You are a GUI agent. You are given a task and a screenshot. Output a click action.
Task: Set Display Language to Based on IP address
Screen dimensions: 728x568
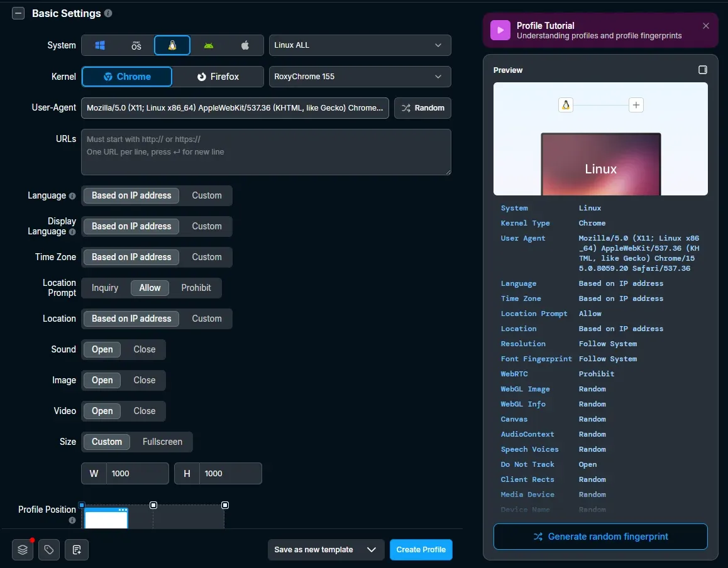pyautogui.click(x=131, y=226)
